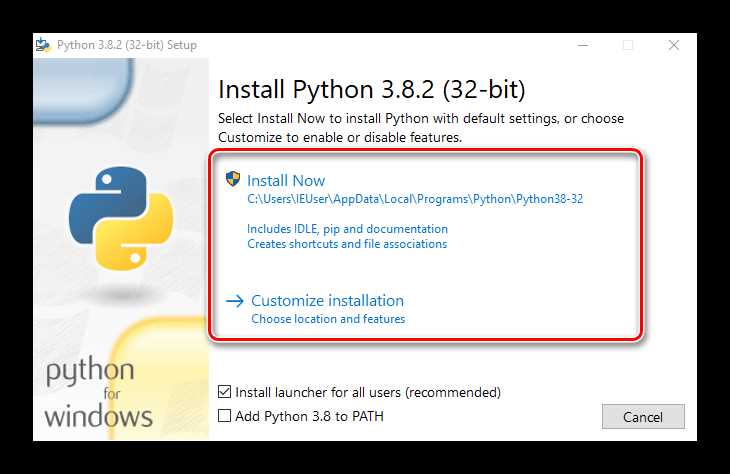Viewport: 730px width, 474px height.
Task: Enable Add Python 3.8 to PATH checkbox
Action: click(x=224, y=416)
